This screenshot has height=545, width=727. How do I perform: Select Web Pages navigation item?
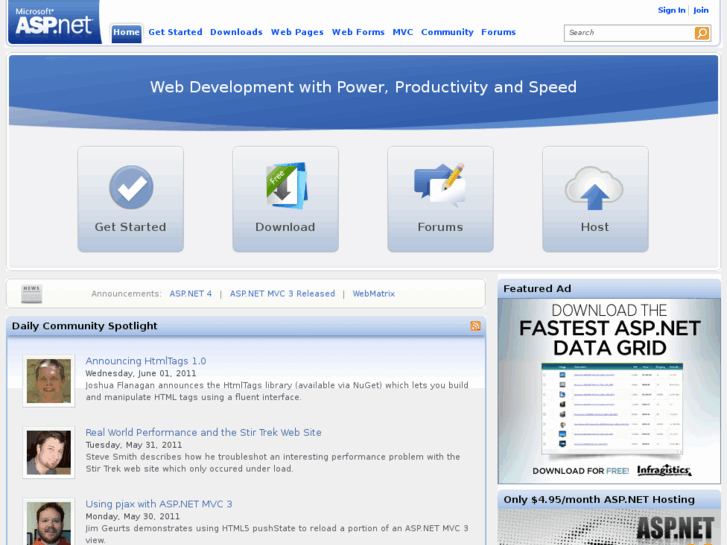coord(297,32)
